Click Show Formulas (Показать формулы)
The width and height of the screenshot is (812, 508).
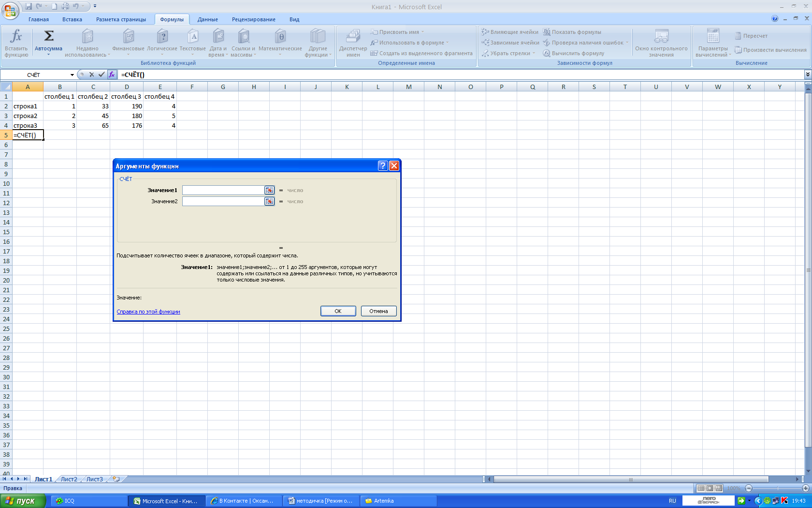pos(572,32)
